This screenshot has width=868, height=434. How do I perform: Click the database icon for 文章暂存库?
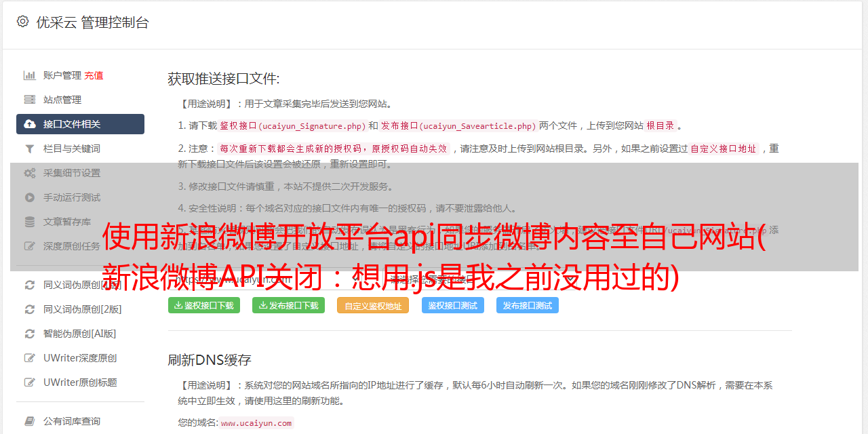pyautogui.click(x=30, y=222)
